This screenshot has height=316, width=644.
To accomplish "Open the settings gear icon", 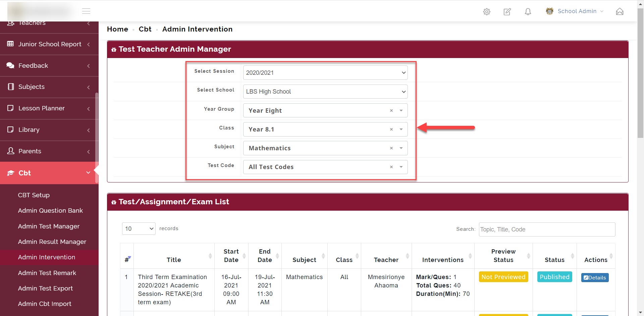I will click(x=487, y=12).
